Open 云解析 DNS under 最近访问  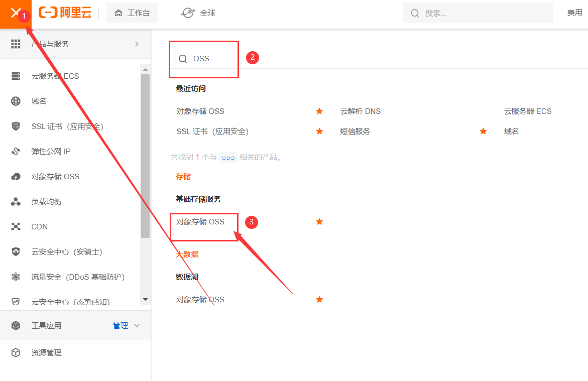click(361, 111)
